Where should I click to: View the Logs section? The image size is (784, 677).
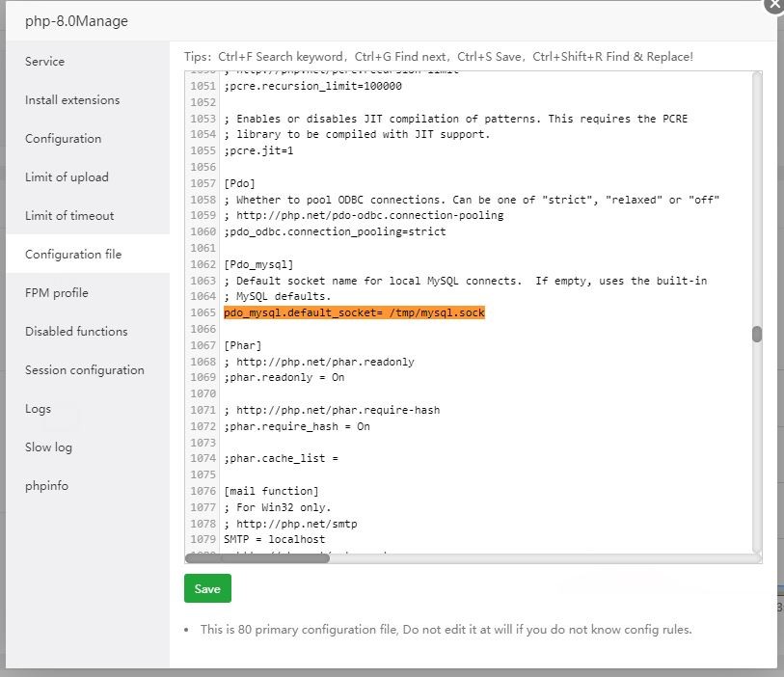(x=38, y=409)
